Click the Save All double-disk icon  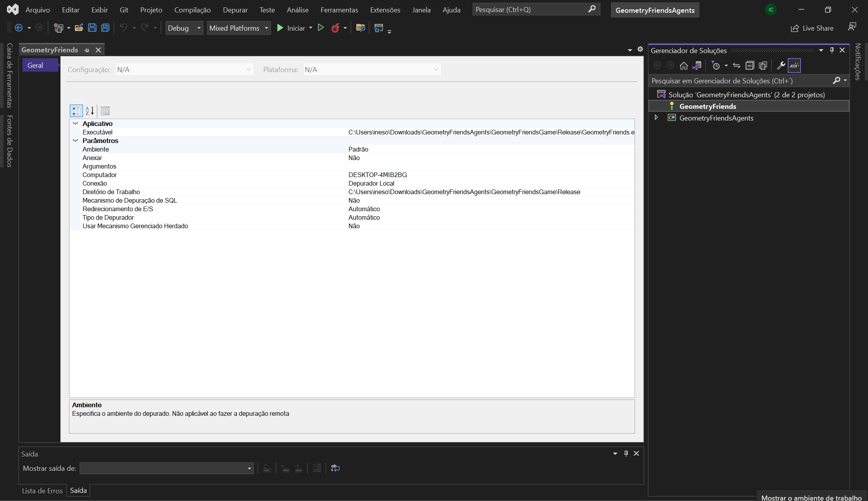[105, 28]
